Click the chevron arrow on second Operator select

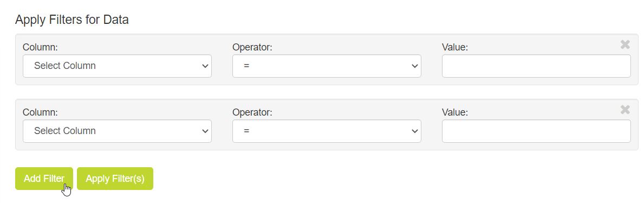pyautogui.click(x=415, y=131)
